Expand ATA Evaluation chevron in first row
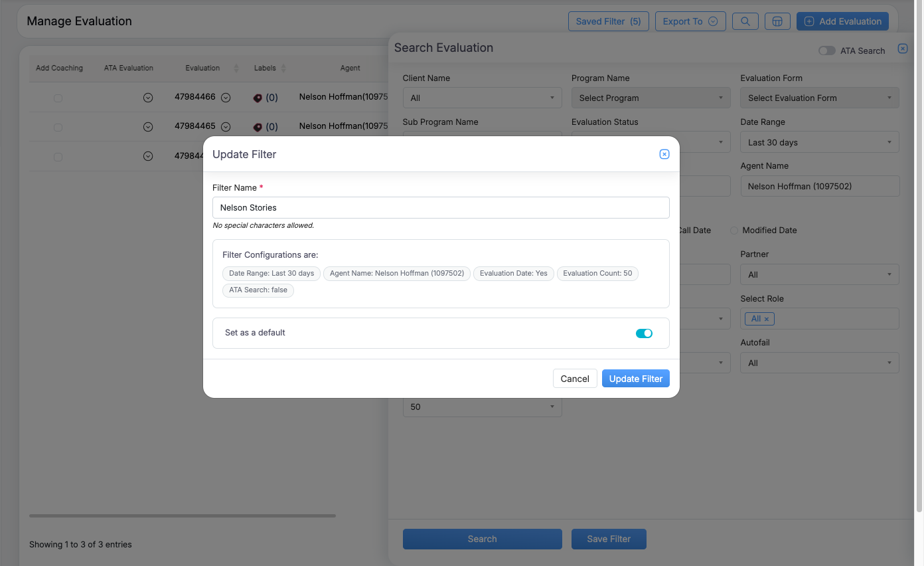Screen dimensions: 924x566 (148, 98)
